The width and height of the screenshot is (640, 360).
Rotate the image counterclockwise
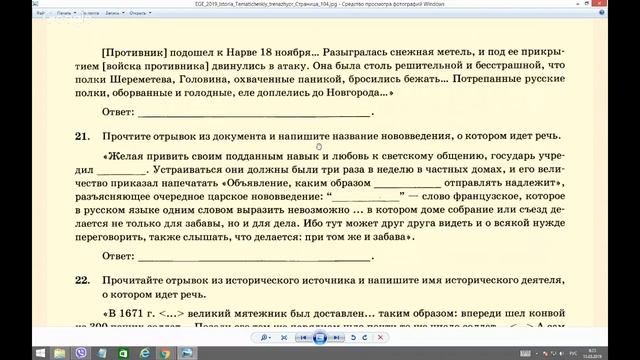pos(353,338)
